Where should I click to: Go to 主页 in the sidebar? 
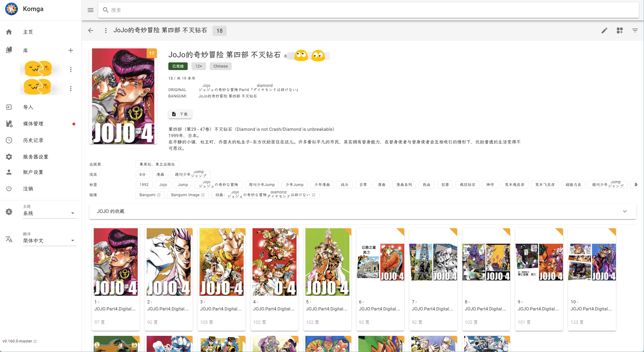coord(28,32)
